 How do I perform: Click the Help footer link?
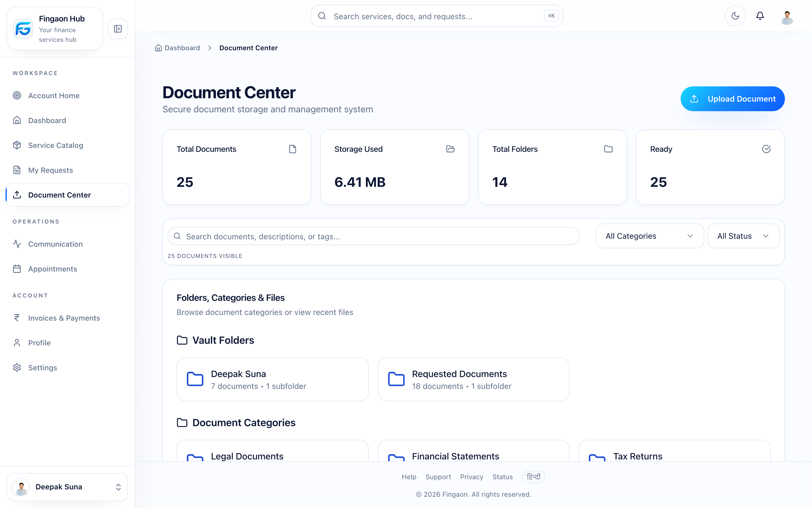click(409, 477)
